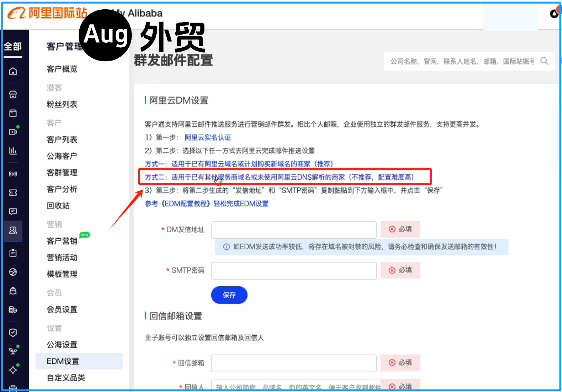Open the coins finance icon in the sidebar
The image size is (562, 392).
point(13,310)
